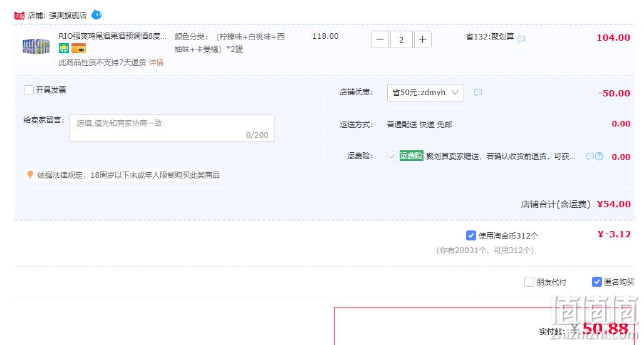Expand the 店铺优惠 省50元:zdmyh dropdown

pyautogui.click(x=425, y=93)
